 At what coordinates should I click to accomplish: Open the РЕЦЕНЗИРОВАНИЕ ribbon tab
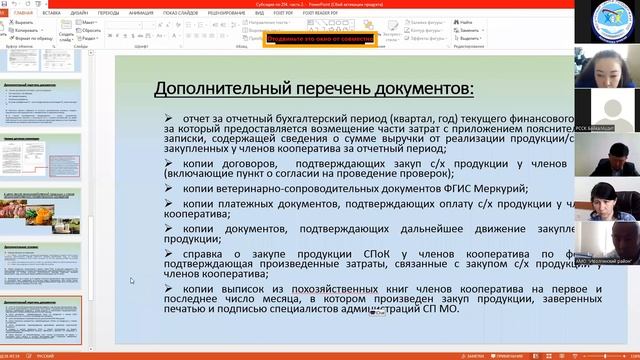coord(226,13)
